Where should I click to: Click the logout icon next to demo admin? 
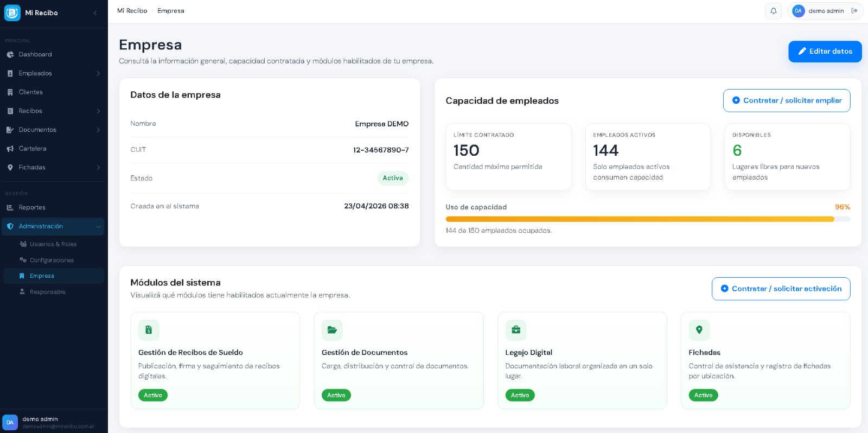(x=854, y=11)
